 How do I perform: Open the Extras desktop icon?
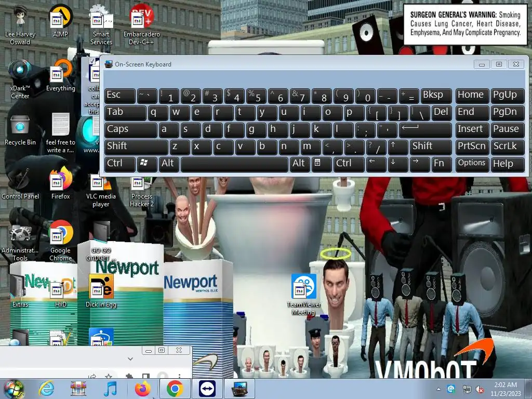click(x=20, y=291)
